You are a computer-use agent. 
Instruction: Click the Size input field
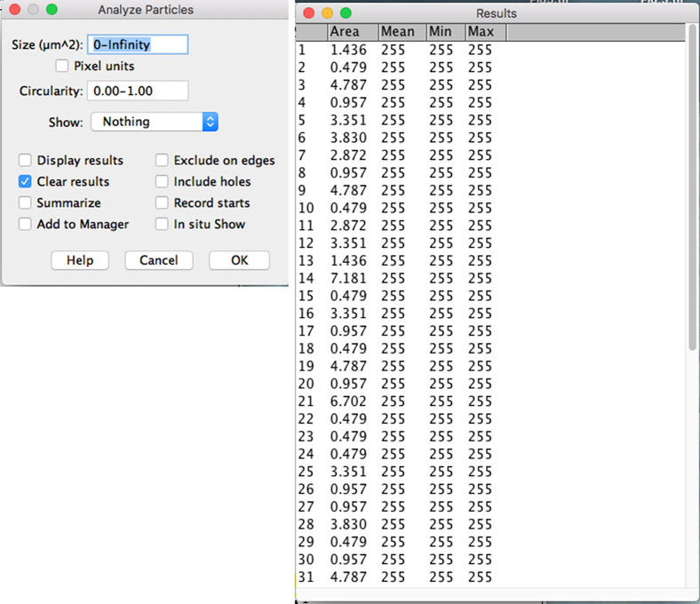click(x=137, y=44)
